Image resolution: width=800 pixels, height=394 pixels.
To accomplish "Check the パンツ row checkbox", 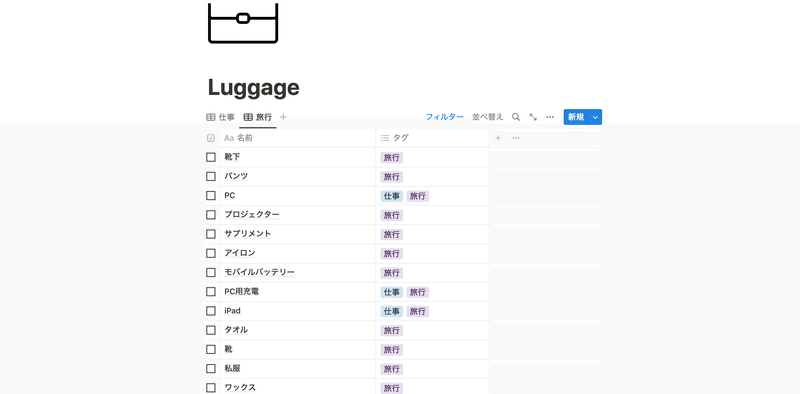I will pyautogui.click(x=211, y=176).
